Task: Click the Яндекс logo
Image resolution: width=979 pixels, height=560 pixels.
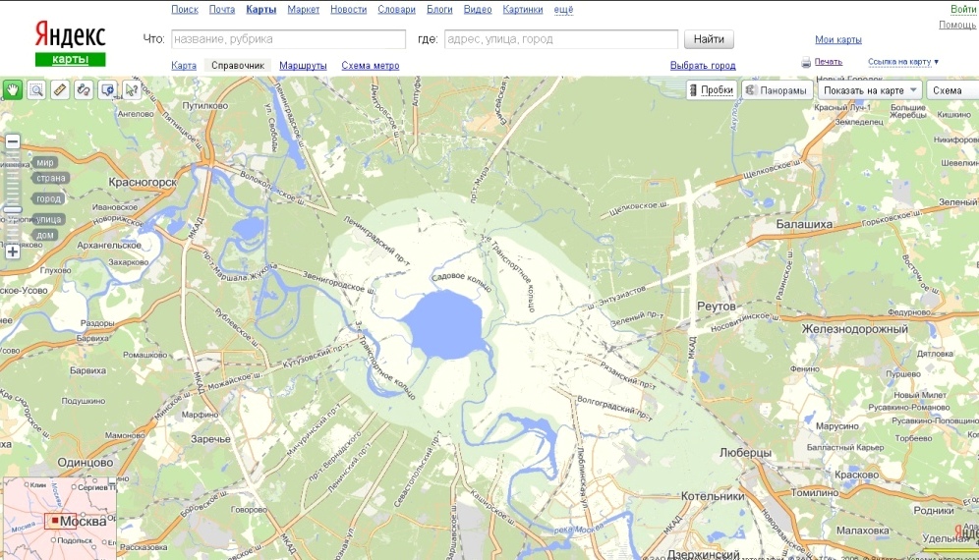Action: (70, 35)
